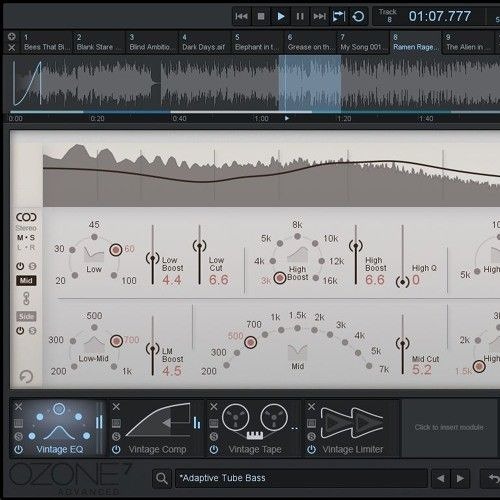The image size is (500, 500).
Task: Skip to the previous track in the transport
Action: [241, 16]
